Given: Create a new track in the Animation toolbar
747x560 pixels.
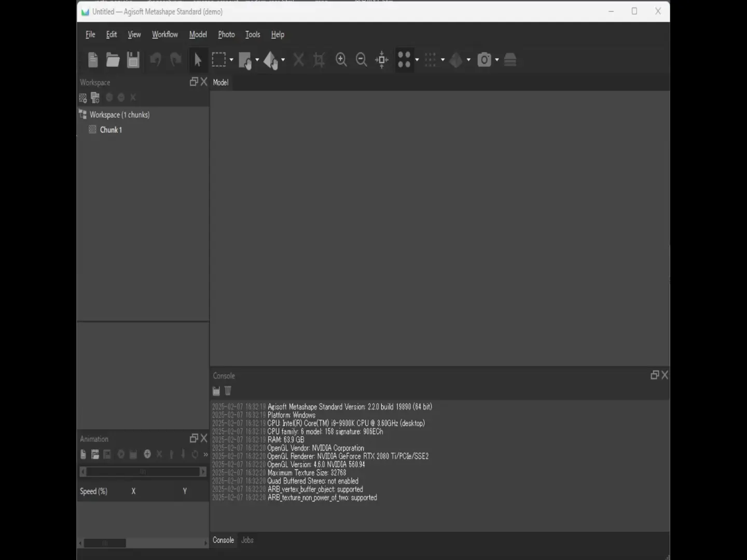Looking at the screenshot, I should click(x=83, y=454).
